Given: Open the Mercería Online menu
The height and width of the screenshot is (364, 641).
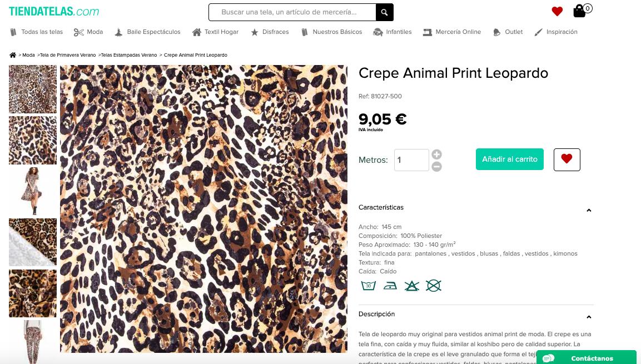Looking at the screenshot, I should 452,32.
